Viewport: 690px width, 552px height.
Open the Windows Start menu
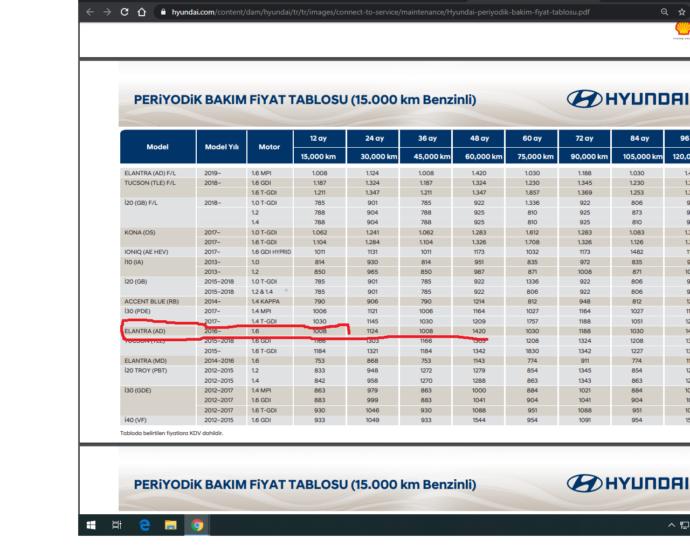coord(91,525)
